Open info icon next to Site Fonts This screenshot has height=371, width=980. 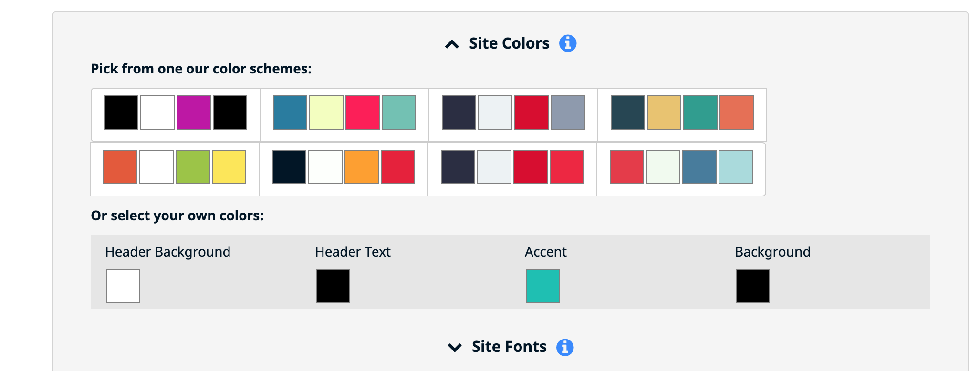click(x=565, y=347)
